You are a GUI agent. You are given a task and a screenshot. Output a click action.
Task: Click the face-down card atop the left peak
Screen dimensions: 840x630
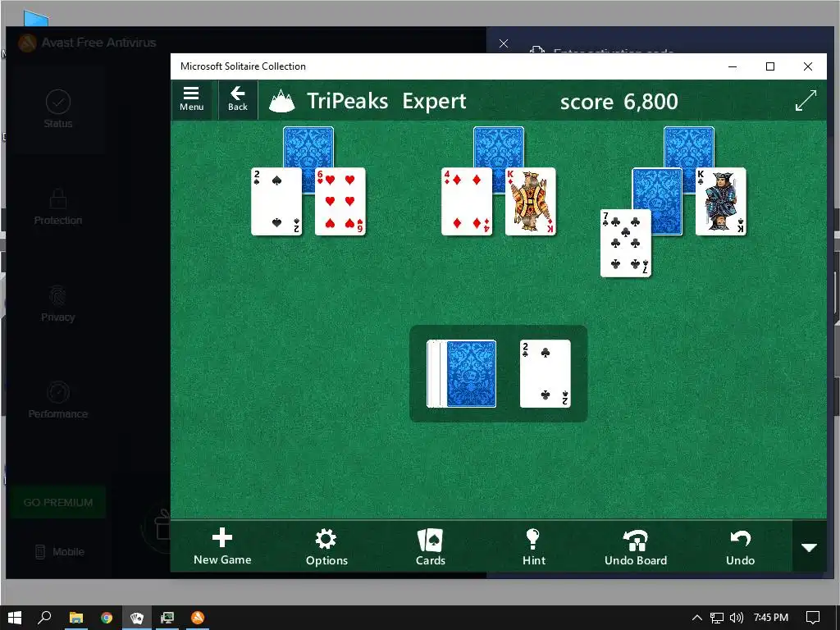pyautogui.click(x=308, y=147)
